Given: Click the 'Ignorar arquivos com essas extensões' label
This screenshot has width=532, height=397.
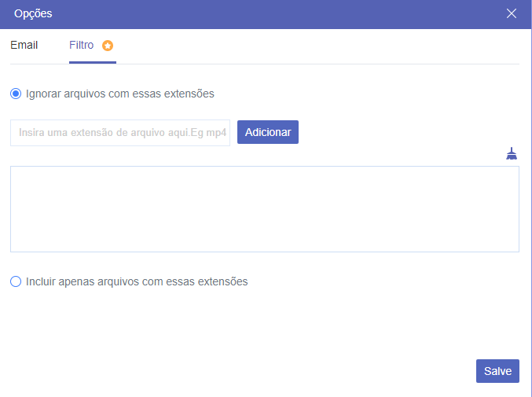Looking at the screenshot, I should coord(119,94).
